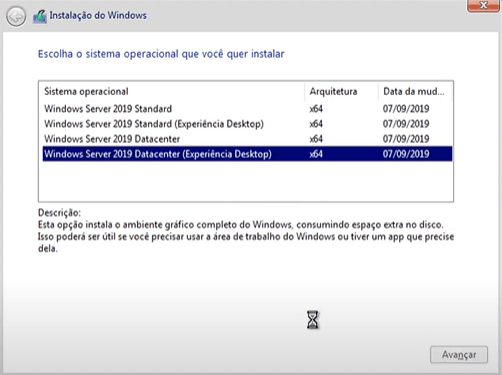This screenshot has height=375, width=502.
Task: Close the Instalação do Windows window
Action: 483,5
